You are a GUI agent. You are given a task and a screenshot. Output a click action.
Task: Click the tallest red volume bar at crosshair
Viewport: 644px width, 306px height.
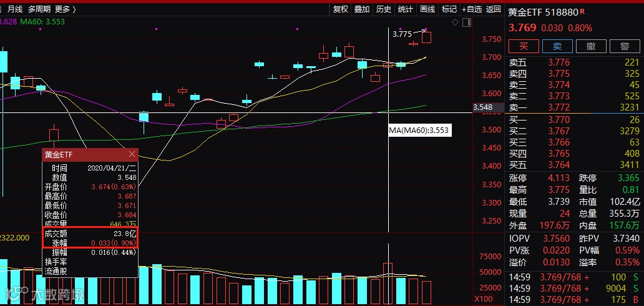388,284
